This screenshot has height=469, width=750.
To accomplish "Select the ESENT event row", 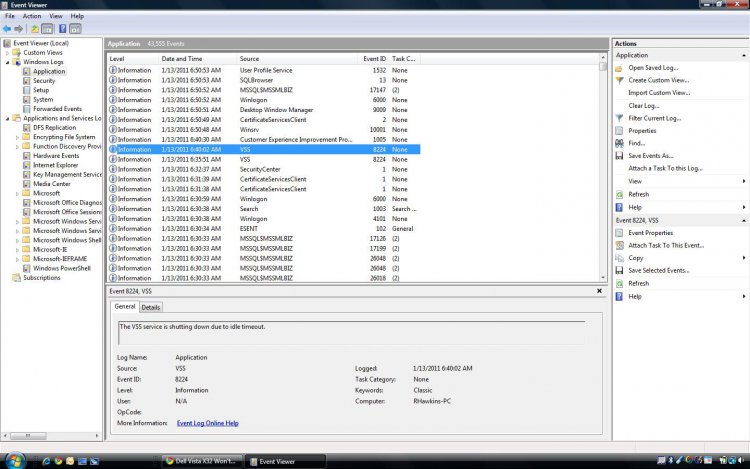I will (264, 229).
